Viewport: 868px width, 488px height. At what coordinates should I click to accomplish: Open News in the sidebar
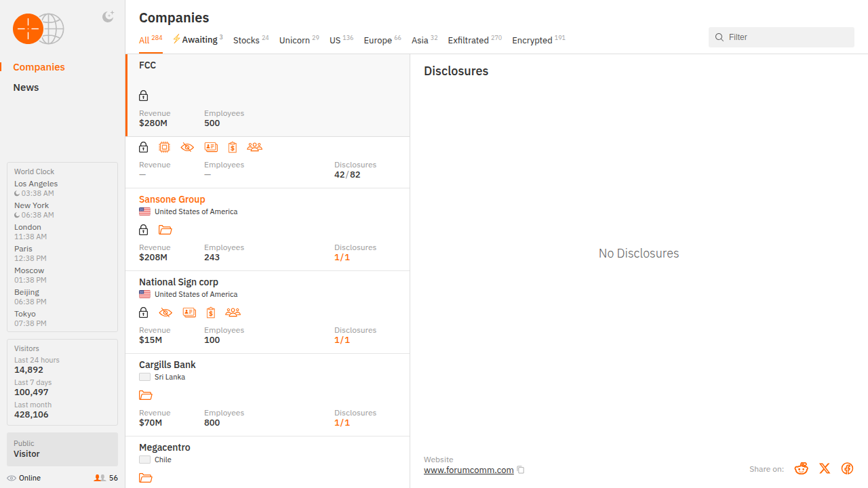tap(26, 87)
